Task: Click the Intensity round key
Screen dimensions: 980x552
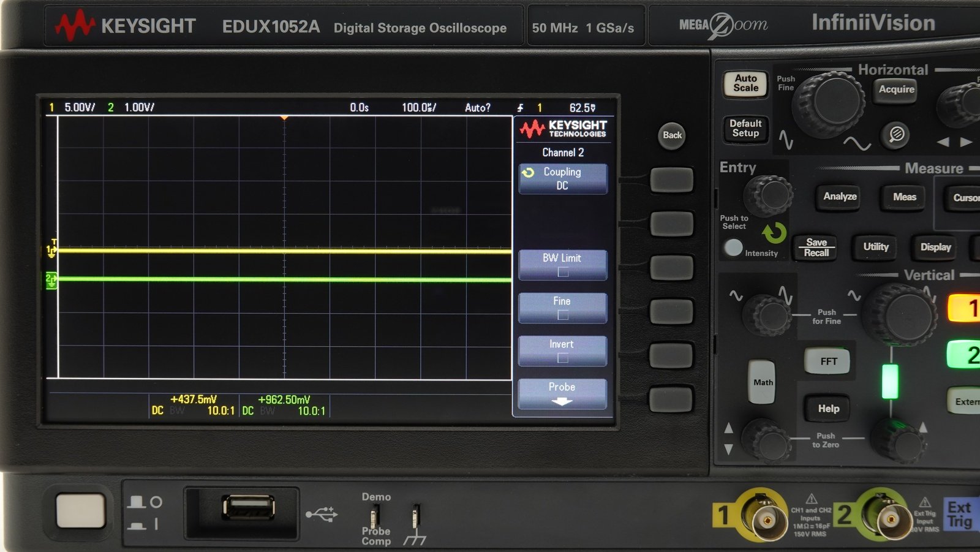Action: [x=733, y=248]
